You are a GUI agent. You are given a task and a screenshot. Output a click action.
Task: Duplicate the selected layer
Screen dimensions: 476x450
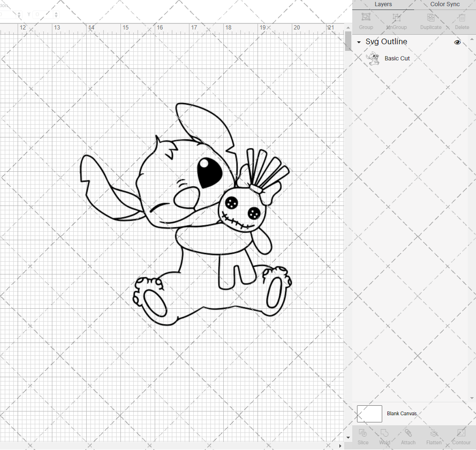click(431, 21)
